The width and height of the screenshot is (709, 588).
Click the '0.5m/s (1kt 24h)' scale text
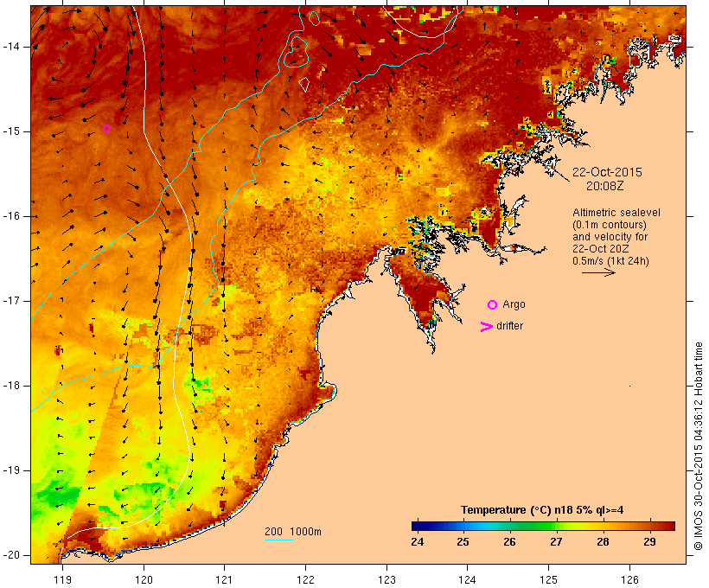610,261
